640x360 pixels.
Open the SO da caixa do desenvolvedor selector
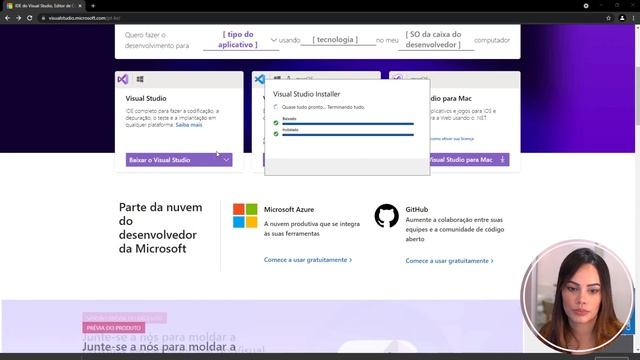(436, 40)
